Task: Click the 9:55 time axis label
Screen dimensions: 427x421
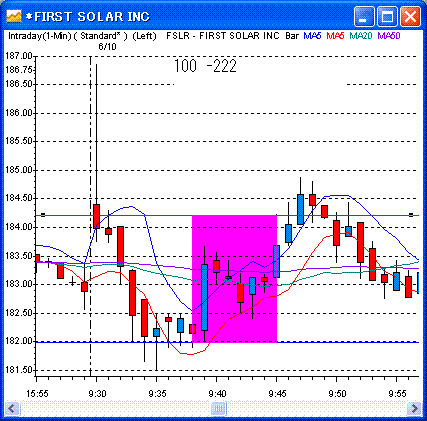Action: coord(398,394)
